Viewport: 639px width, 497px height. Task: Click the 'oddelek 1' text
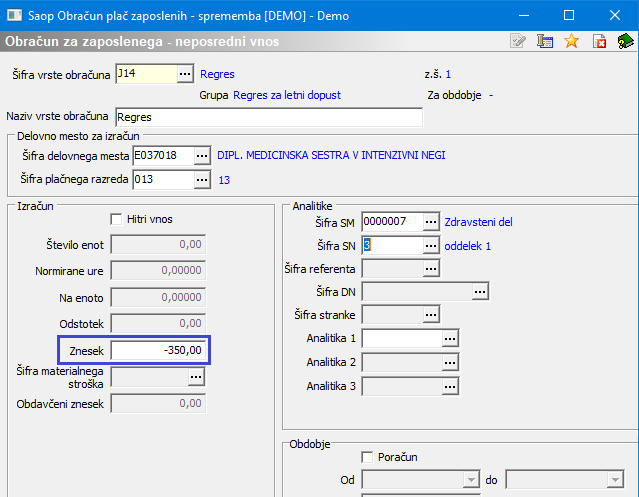[x=467, y=246]
